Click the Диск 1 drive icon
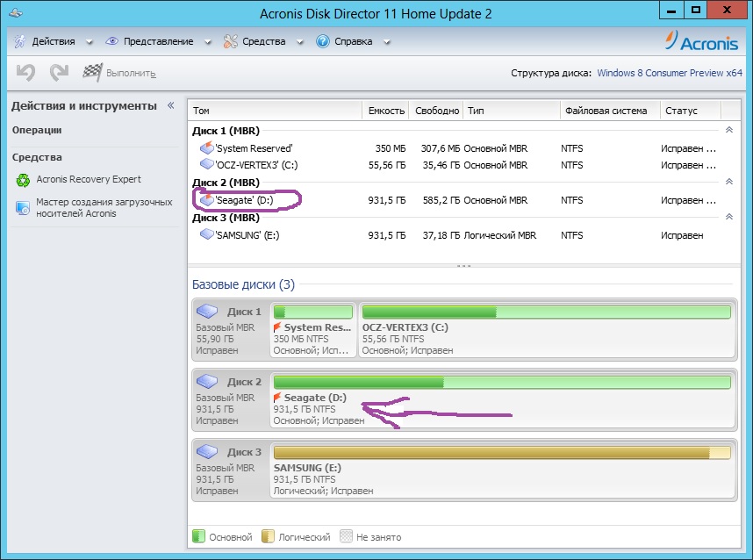 coord(207,312)
